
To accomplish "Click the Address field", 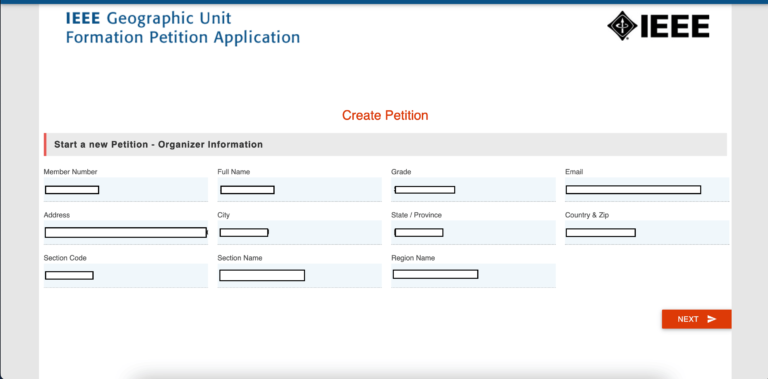I will [x=126, y=233].
